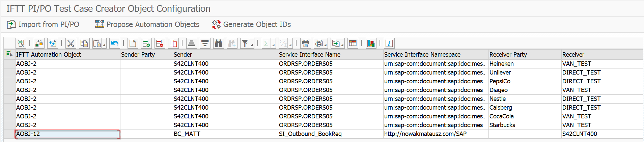The width and height of the screenshot is (644, 142).
Task: Click the Receiver Party column header
Action: [x=508, y=55]
